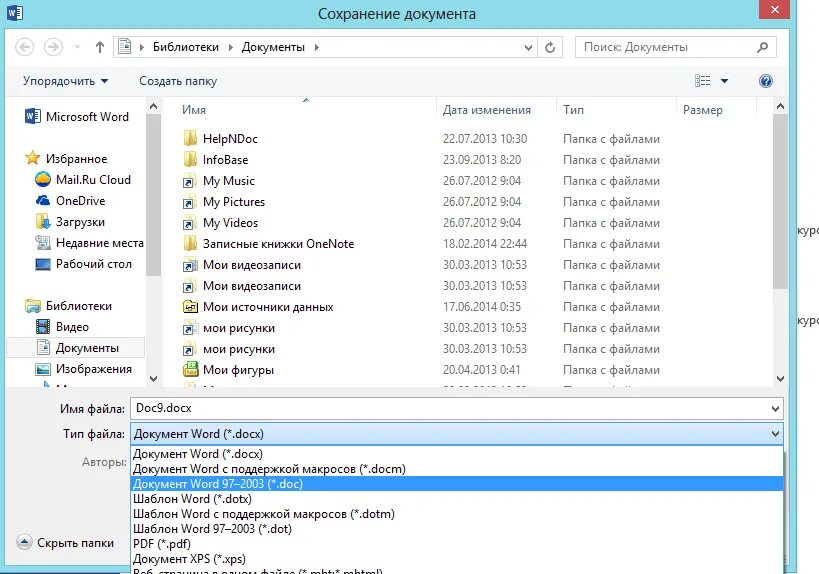The height and width of the screenshot is (574, 819).
Task: Refresh the Documents folder view
Action: coord(550,48)
